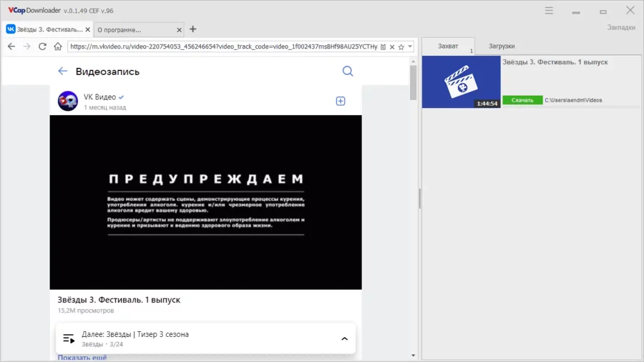The image size is (644, 362).
Task: Click 1 месяц назад timestamp
Action: (105, 107)
